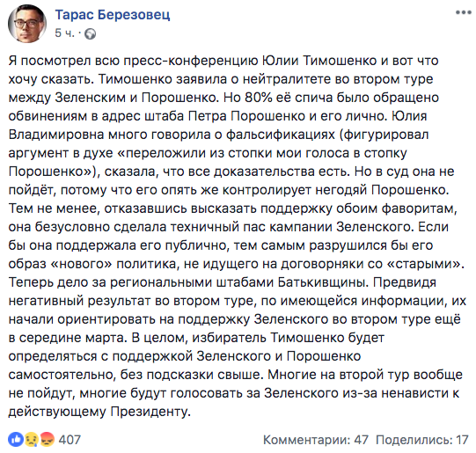This screenshot has width=476, height=453.
Task: Open Тарас Березовец profile picture
Action: pos(27,24)
